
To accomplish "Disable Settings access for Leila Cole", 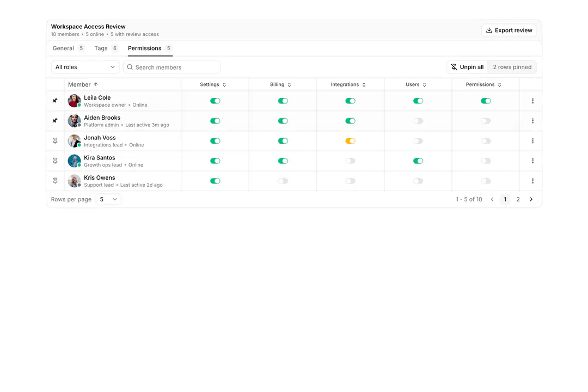I will 215,101.
